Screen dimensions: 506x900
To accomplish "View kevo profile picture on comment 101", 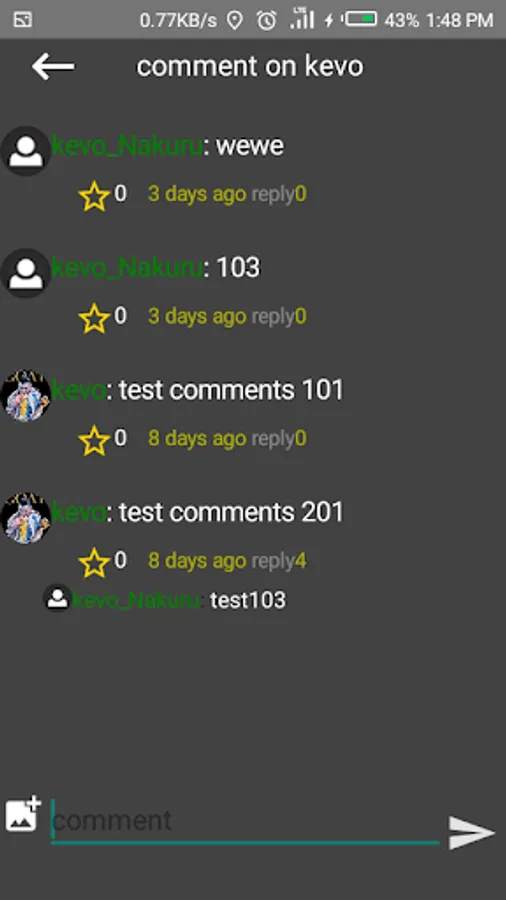I will (25, 395).
